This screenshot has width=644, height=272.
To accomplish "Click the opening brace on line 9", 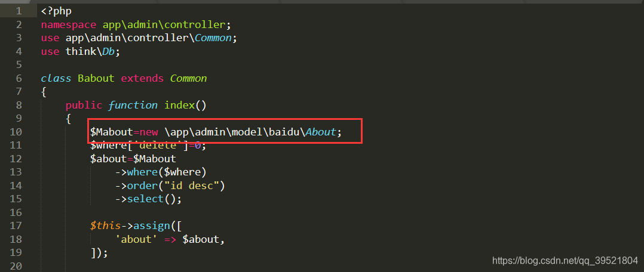I will [x=69, y=119].
